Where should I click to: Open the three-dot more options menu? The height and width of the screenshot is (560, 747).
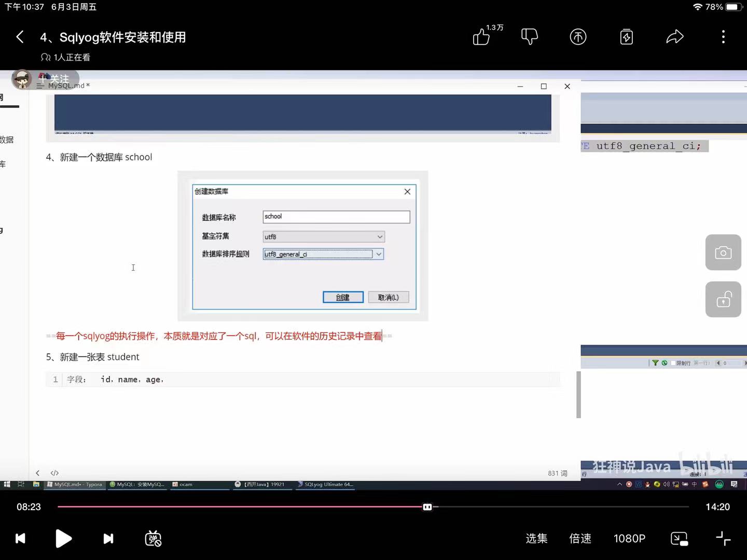(x=723, y=37)
